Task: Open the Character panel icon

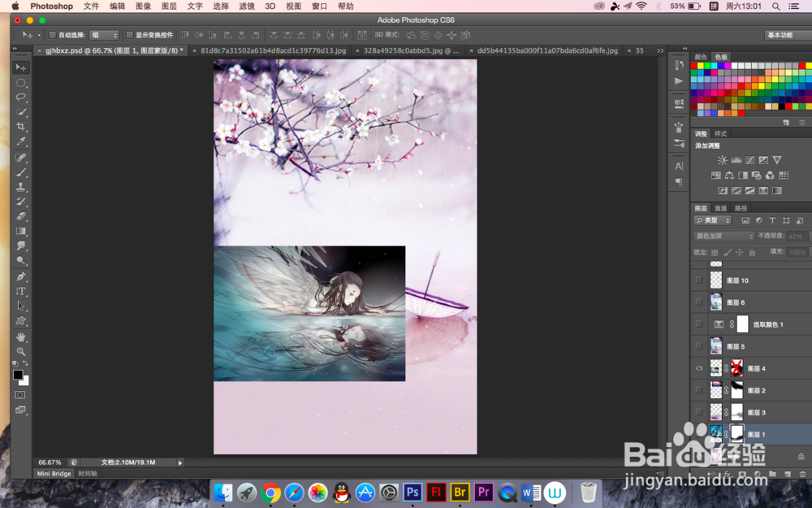Action: click(679, 167)
